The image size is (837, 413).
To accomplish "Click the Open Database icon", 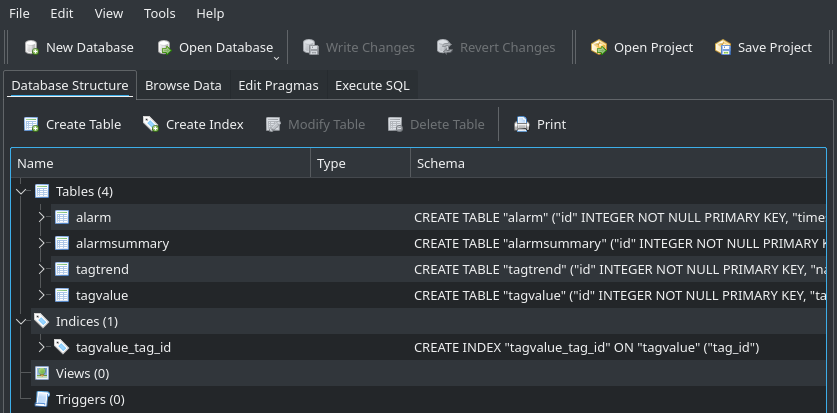I will tap(164, 47).
